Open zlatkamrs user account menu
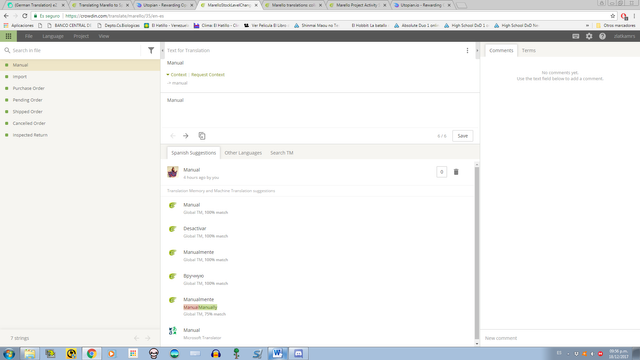 pos(624,36)
